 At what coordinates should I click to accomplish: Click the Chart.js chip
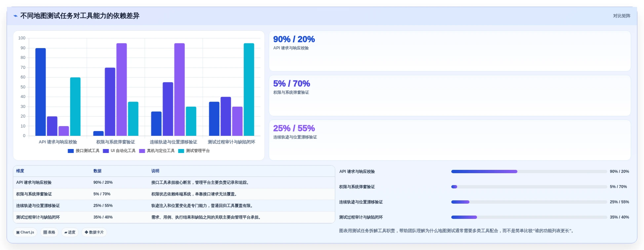(x=25, y=232)
